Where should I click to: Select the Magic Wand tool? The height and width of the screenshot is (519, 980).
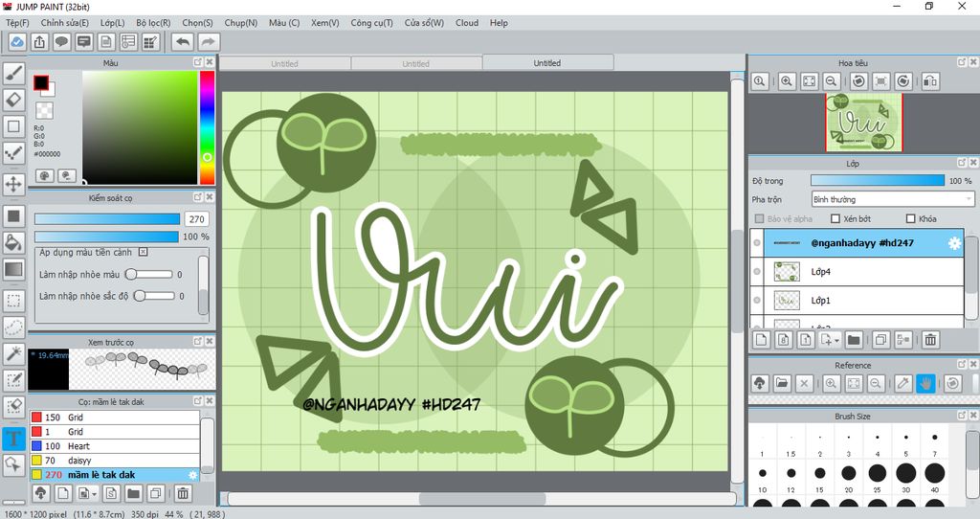click(13, 353)
